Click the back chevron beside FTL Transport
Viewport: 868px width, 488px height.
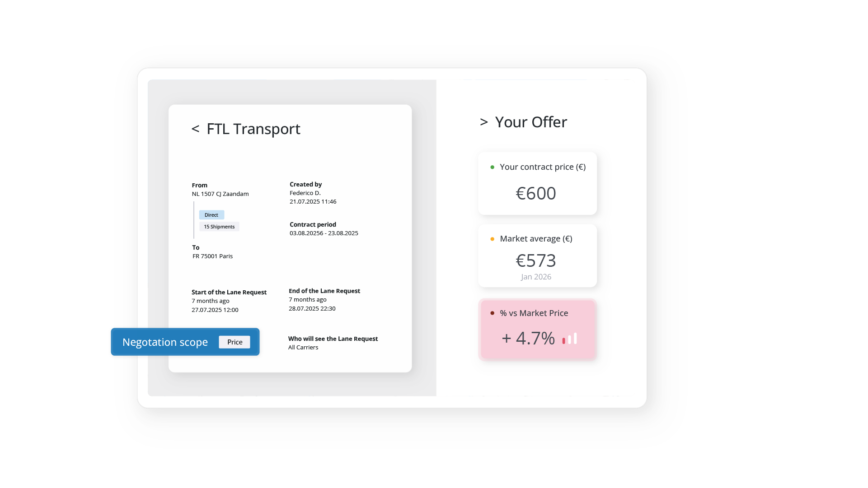coord(195,129)
